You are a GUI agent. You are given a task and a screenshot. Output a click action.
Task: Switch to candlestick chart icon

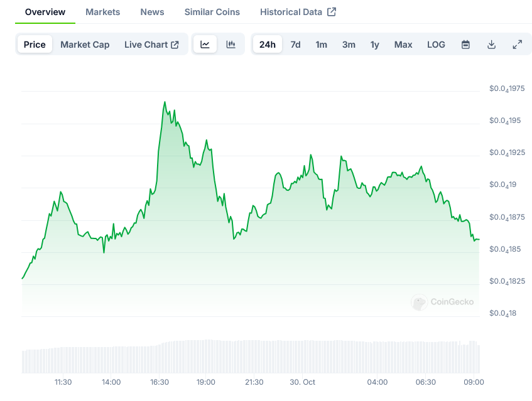click(x=231, y=45)
